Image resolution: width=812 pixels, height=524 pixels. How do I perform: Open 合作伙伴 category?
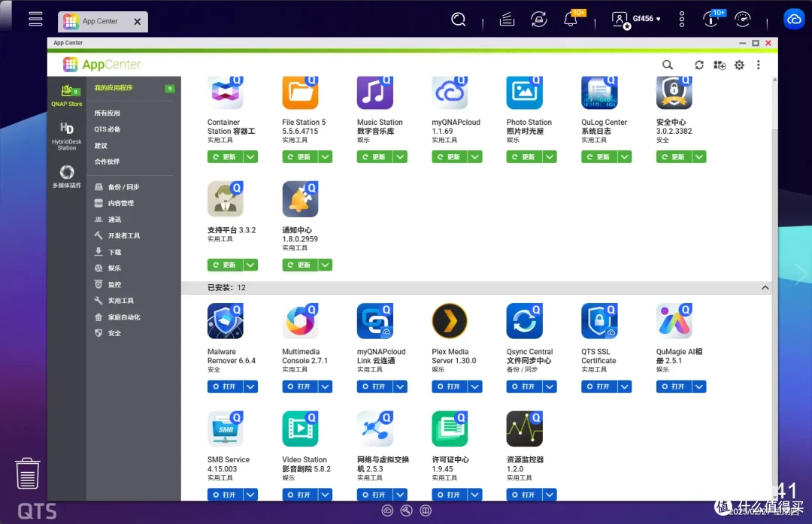tap(108, 162)
